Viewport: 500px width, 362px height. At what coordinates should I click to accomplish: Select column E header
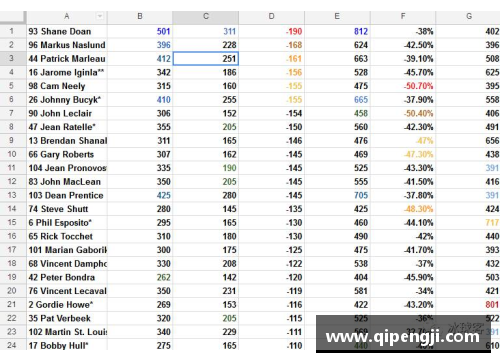point(337,17)
